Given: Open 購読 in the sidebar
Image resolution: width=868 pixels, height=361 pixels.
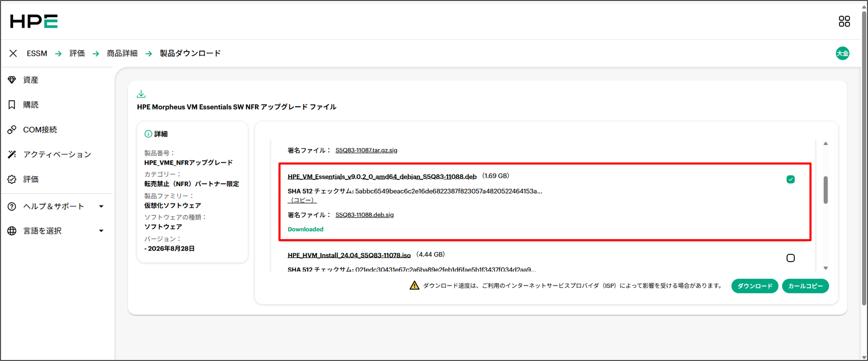Looking at the screenshot, I should click(x=31, y=105).
